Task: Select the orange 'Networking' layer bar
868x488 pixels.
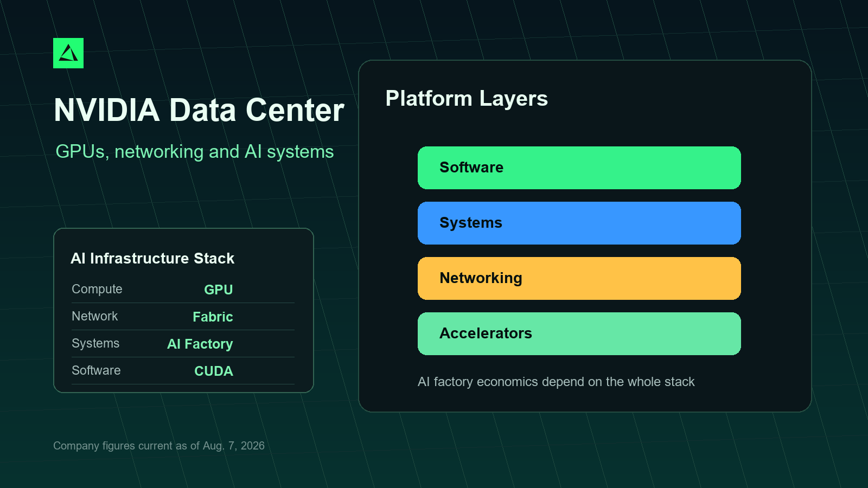Action: click(579, 278)
